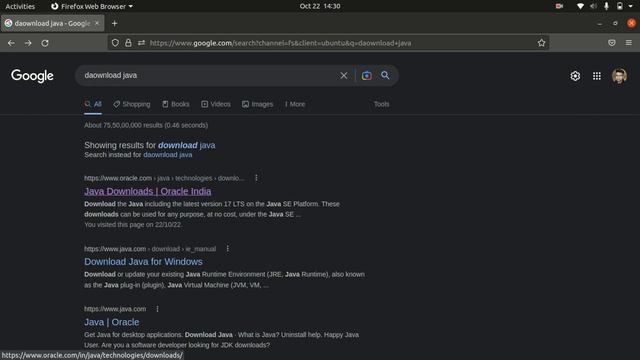The width and height of the screenshot is (640, 360).
Task: Click the 'https://www.java.com' URL text
Action: point(115,309)
